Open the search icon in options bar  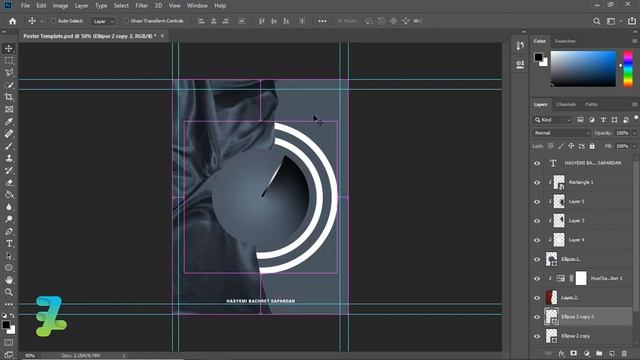click(596, 21)
